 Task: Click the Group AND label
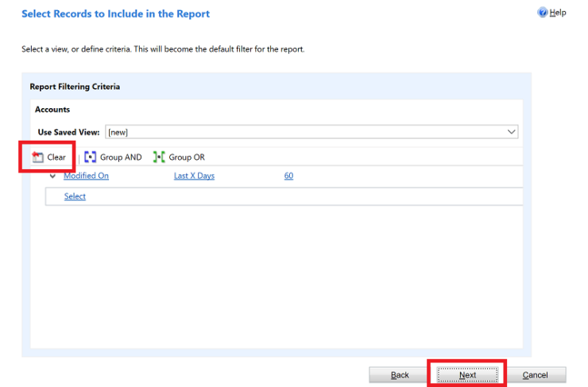coord(121,157)
